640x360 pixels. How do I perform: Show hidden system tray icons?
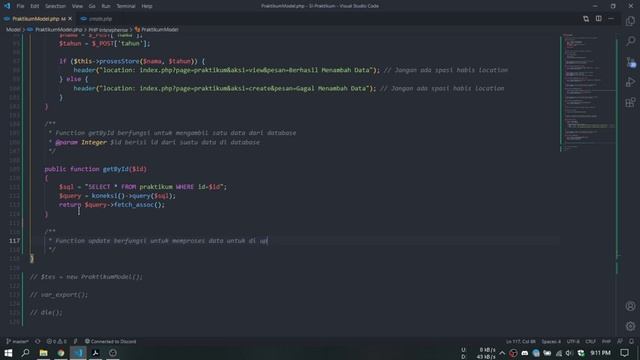502,353
